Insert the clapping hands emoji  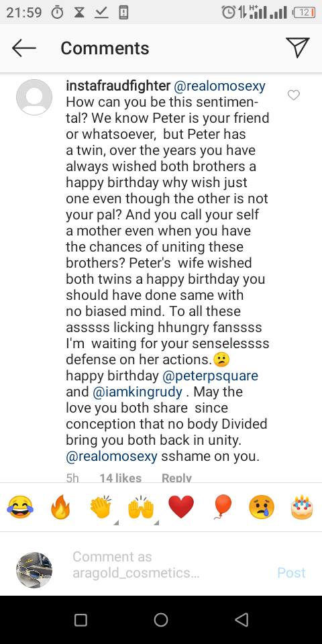tap(101, 507)
